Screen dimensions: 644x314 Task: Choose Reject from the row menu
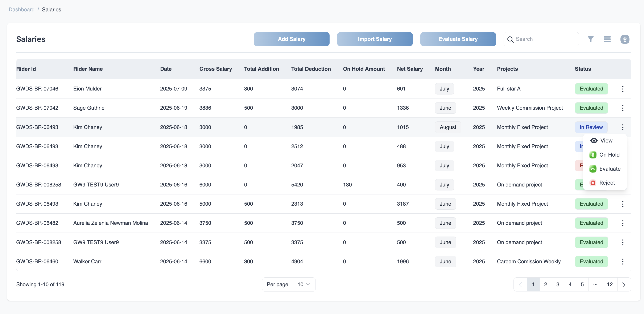coord(604,183)
